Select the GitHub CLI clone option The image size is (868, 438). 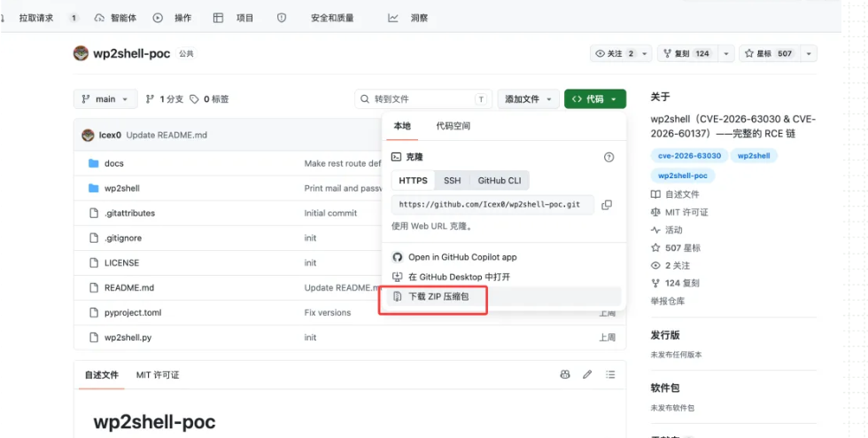pyautogui.click(x=500, y=180)
